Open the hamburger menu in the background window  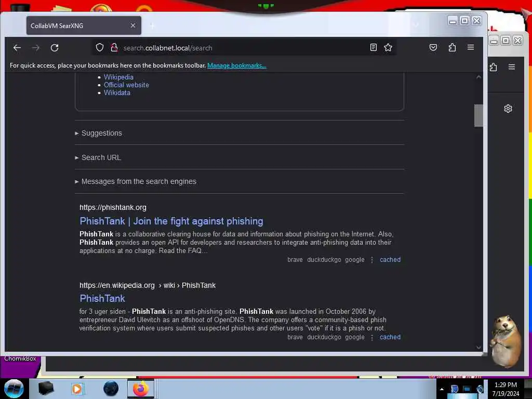pos(512,67)
